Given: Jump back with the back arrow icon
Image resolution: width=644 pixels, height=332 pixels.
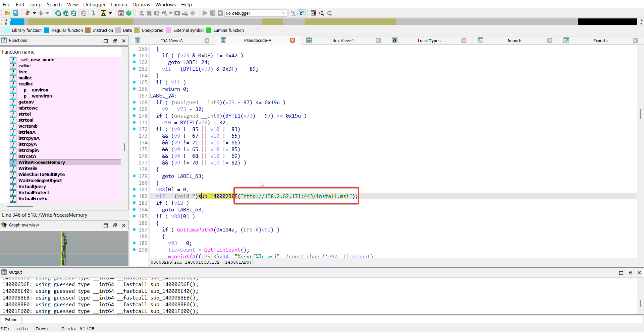Looking at the screenshot, I should coord(28,13).
